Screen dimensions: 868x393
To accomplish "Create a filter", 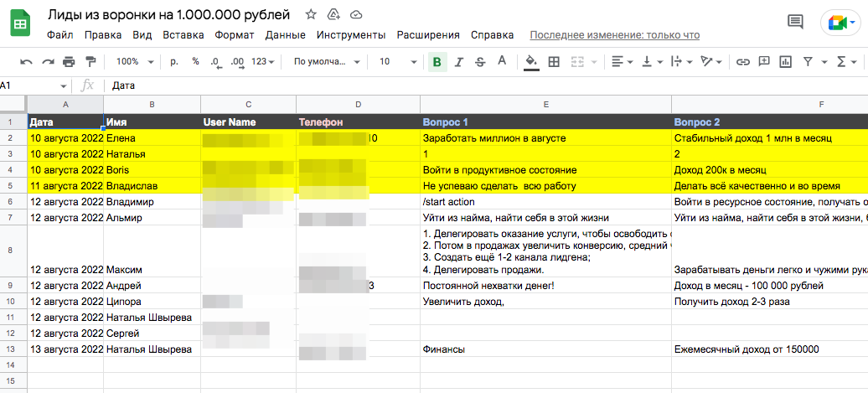I will click(808, 61).
